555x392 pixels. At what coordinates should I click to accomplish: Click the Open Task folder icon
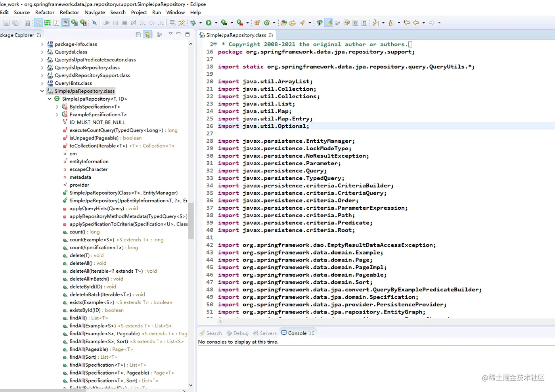[292, 23]
